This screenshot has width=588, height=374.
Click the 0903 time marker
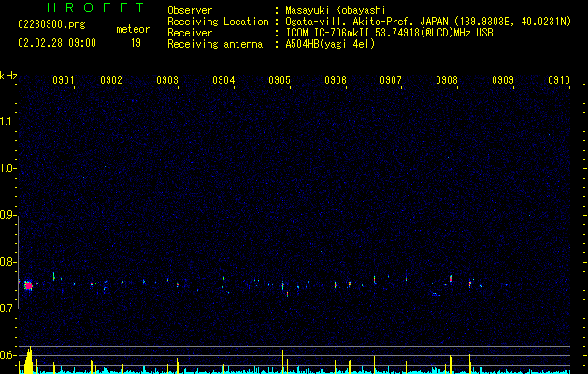167,80
